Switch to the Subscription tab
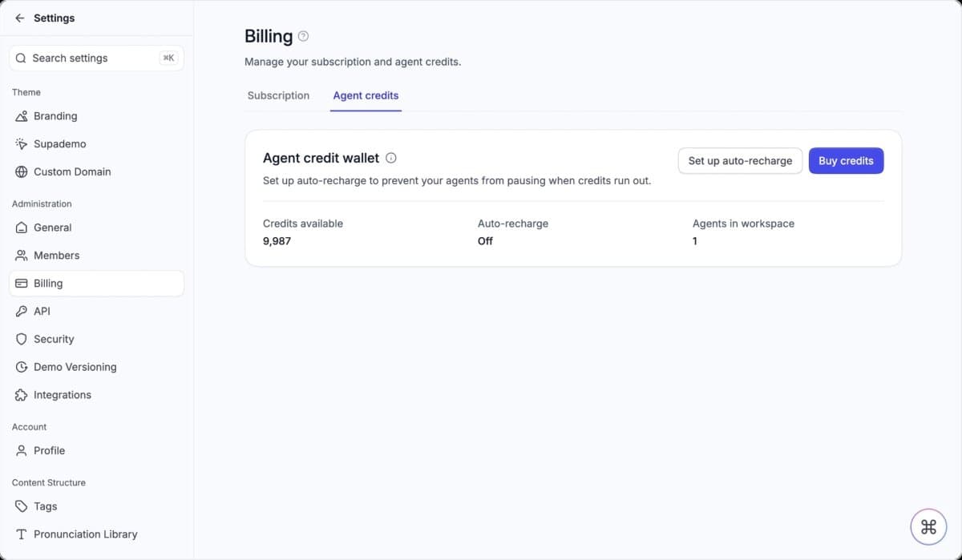The height and width of the screenshot is (560, 962). [x=278, y=95]
